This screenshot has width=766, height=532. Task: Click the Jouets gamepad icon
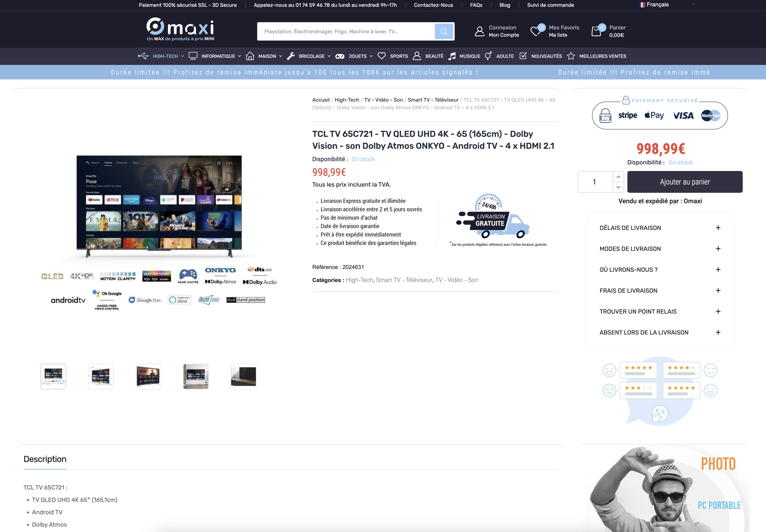point(340,56)
